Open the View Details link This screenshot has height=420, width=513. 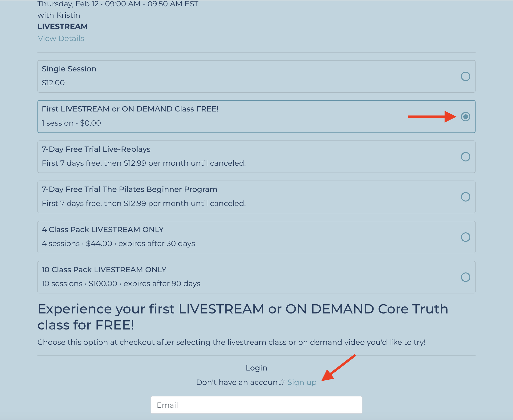61,38
